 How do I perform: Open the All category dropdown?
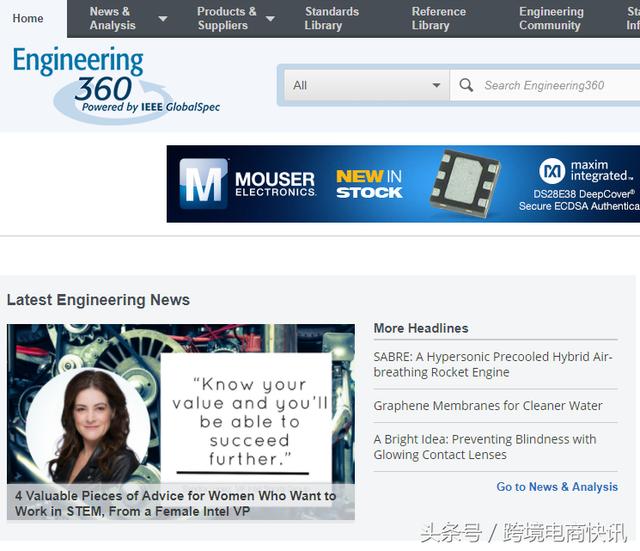(367, 86)
